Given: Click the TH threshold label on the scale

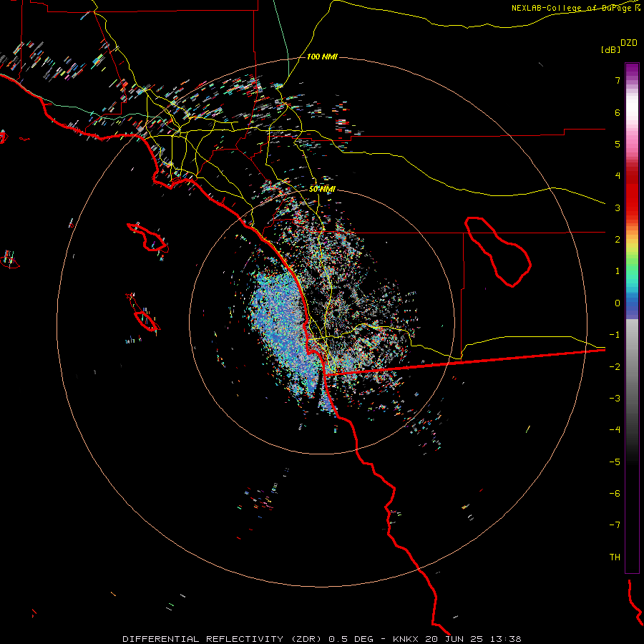Looking at the screenshot, I should tap(615, 557).
